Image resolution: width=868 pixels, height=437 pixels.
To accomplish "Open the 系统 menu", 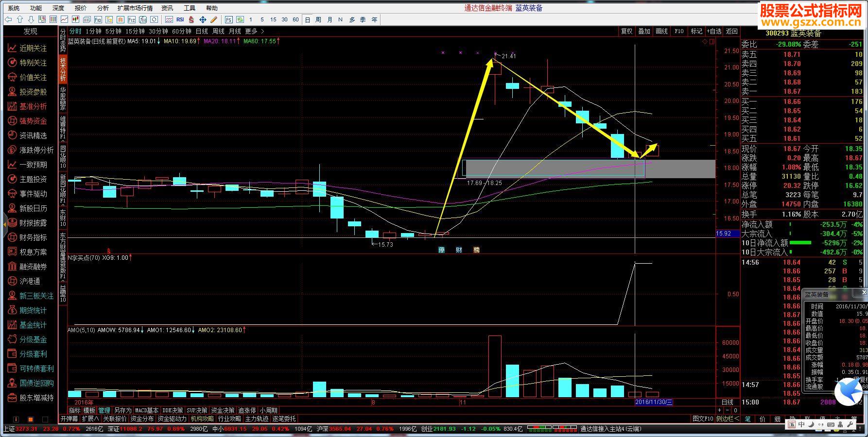I will [x=14, y=8].
